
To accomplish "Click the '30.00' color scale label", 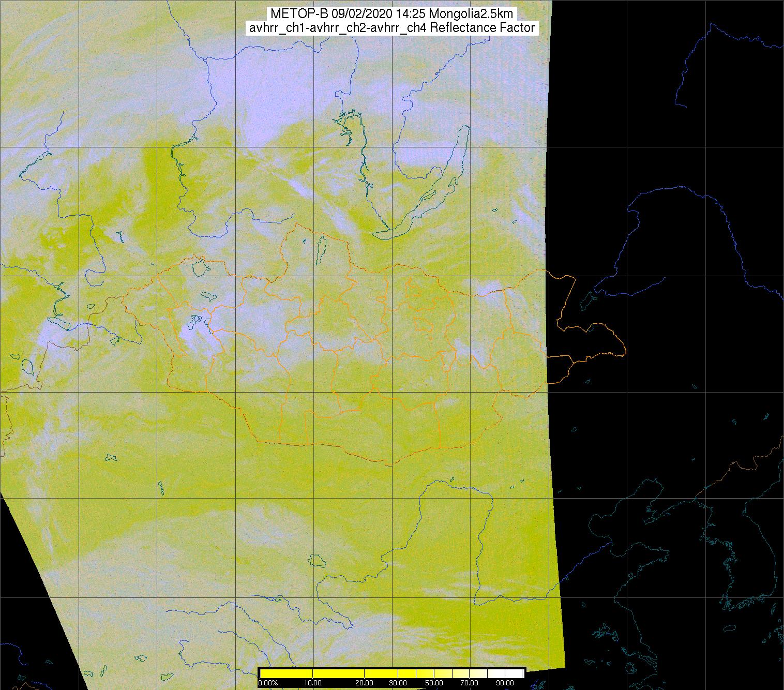I will (x=399, y=683).
